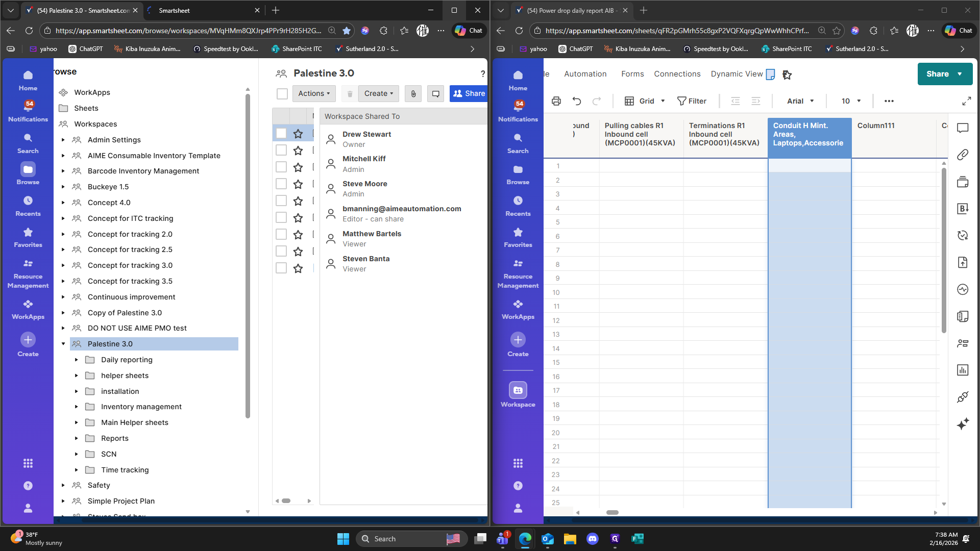Open the Grid view dropdown
980x551 pixels.
[x=645, y=101]
